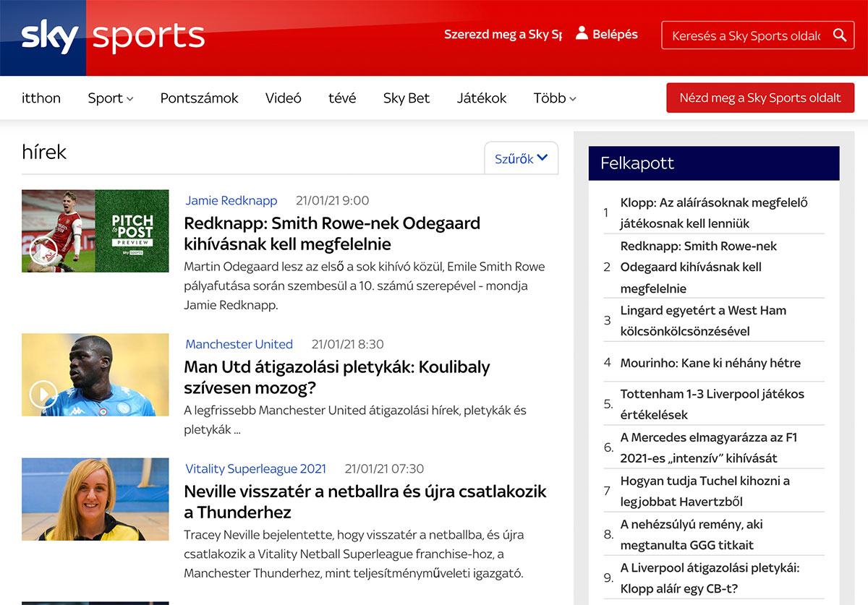The width and height of the screenshot is (868, 605).
Task: Expand the Több menu chevron
Action: (x=573, y=99)
